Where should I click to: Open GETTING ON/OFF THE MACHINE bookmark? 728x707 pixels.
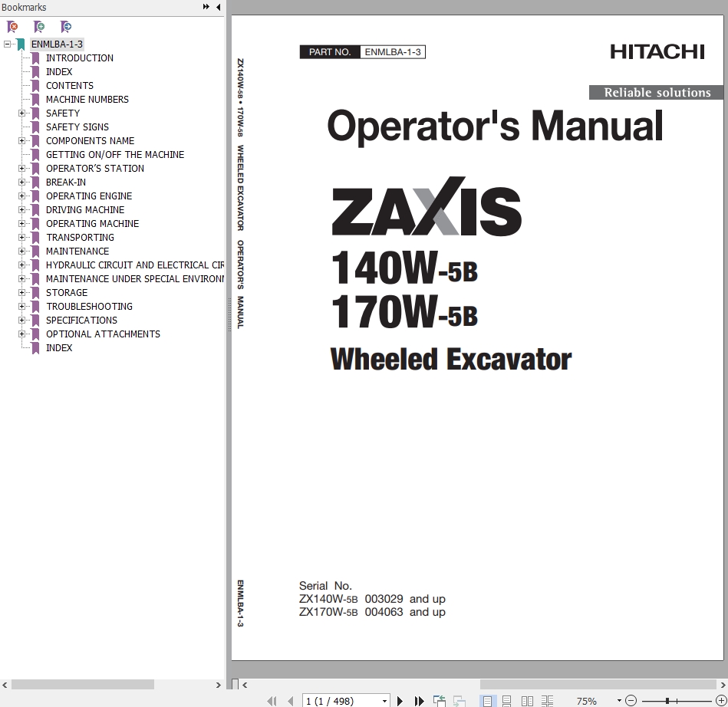coord(114,155)
